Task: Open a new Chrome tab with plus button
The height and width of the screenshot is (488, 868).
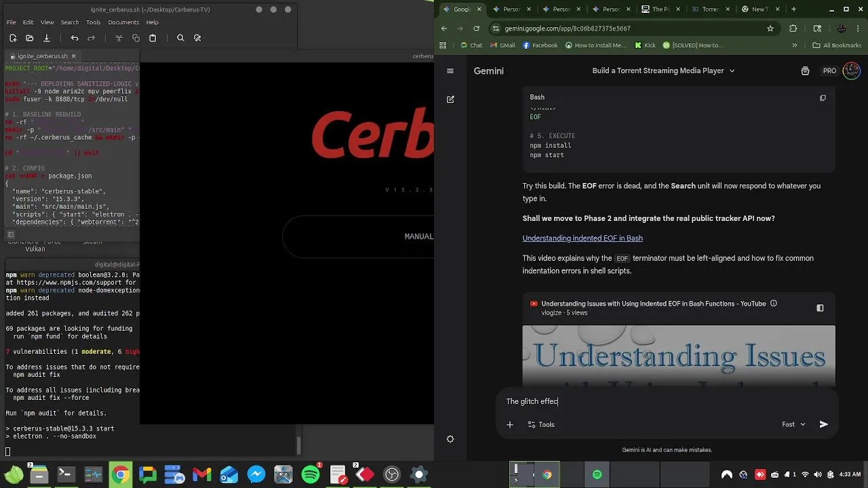Action: click(793, 9)
